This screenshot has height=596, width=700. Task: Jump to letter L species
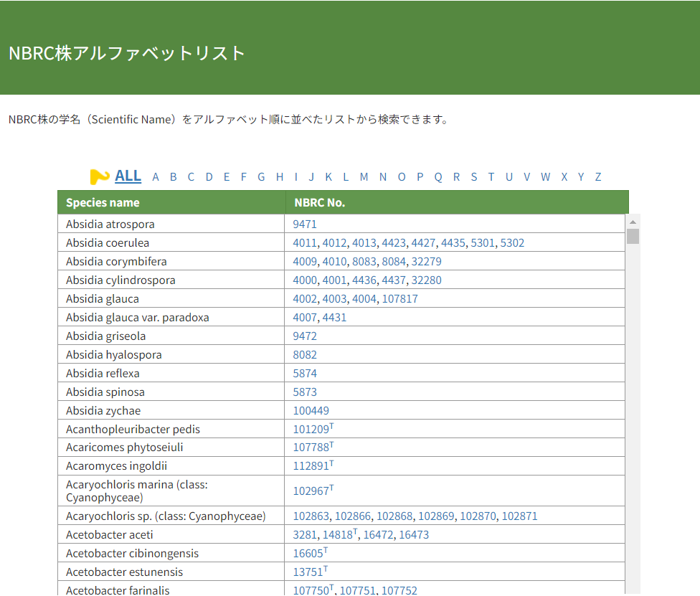tap(346, 177)
